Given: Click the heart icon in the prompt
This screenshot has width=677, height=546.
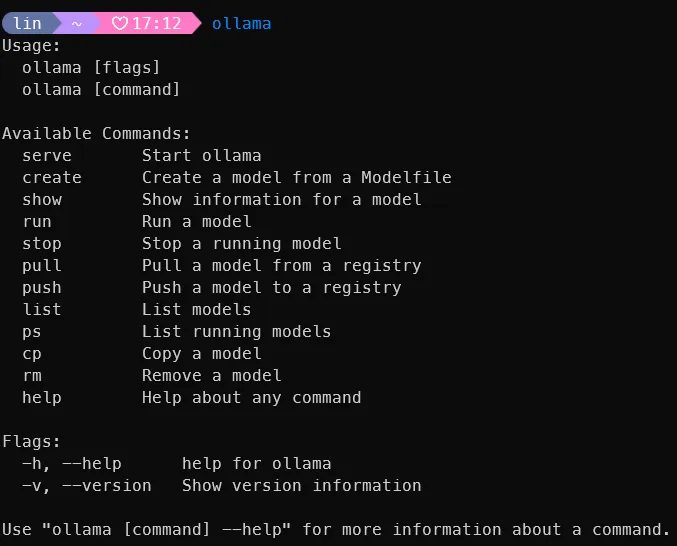Looking at the screenshot, I should point(120,23).
